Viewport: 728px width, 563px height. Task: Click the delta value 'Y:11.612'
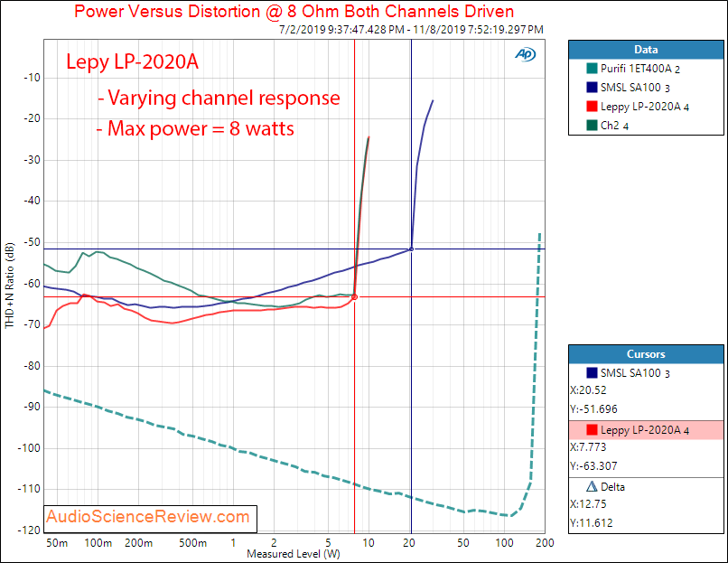pyautogui.click(x=592, y=523)
